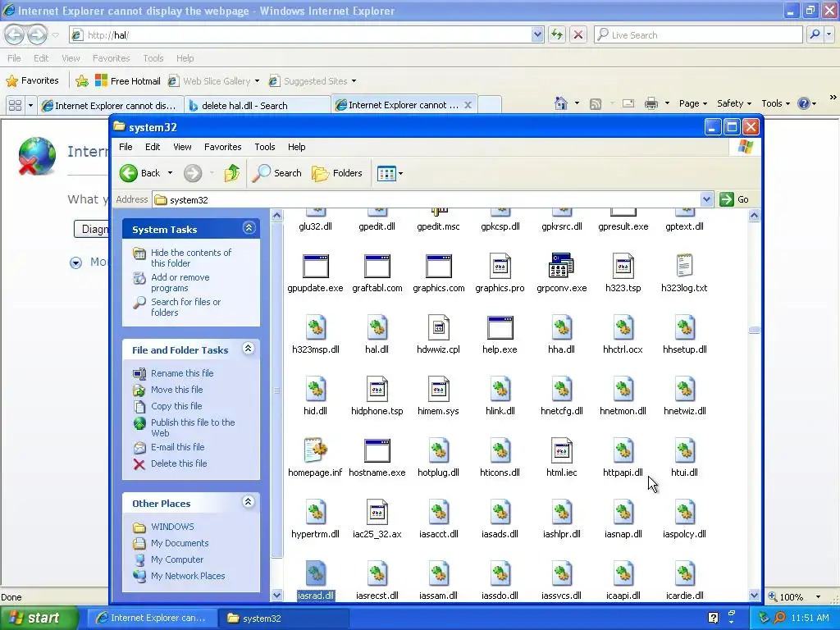Click the file list vertical scrollbar thumb
The height and width of the screenshot is (630, 840).
pyautogui.click(x=755, y=330)
